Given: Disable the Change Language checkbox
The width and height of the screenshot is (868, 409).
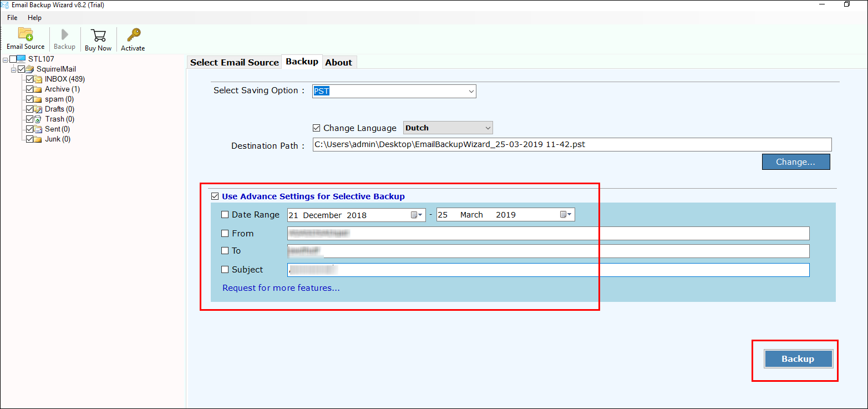Looking at the screenshot, I should 317,128.
